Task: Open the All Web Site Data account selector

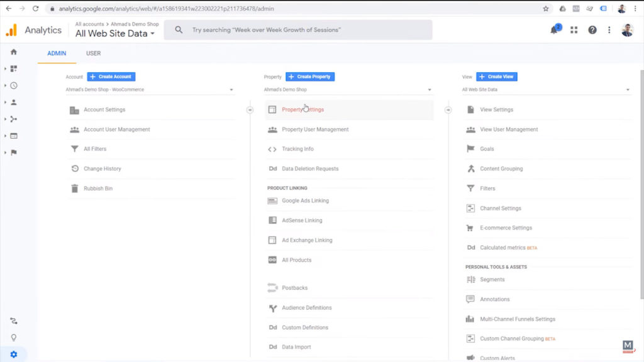Action: click(114, 34)
